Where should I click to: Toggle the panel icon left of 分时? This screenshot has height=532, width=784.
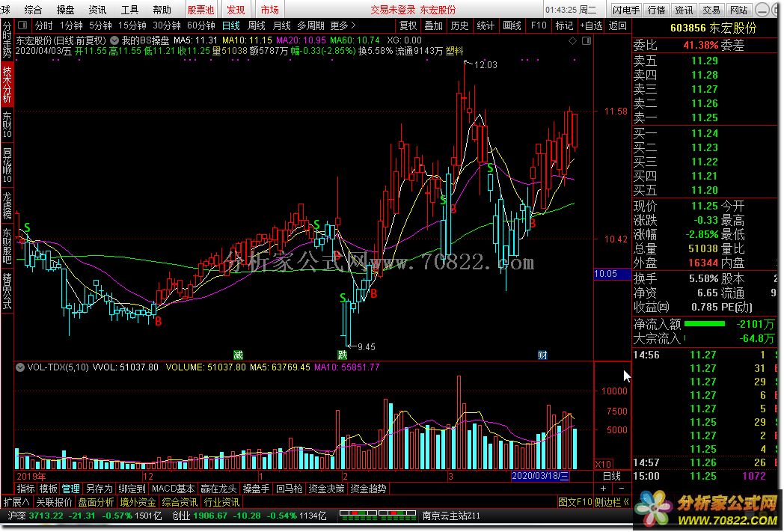22,25
